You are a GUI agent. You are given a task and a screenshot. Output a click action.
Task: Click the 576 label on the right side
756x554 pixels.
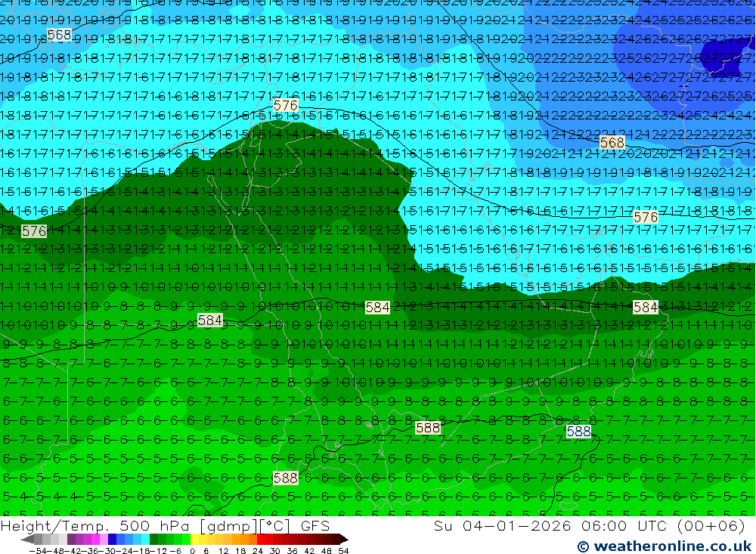pos(646,217)
